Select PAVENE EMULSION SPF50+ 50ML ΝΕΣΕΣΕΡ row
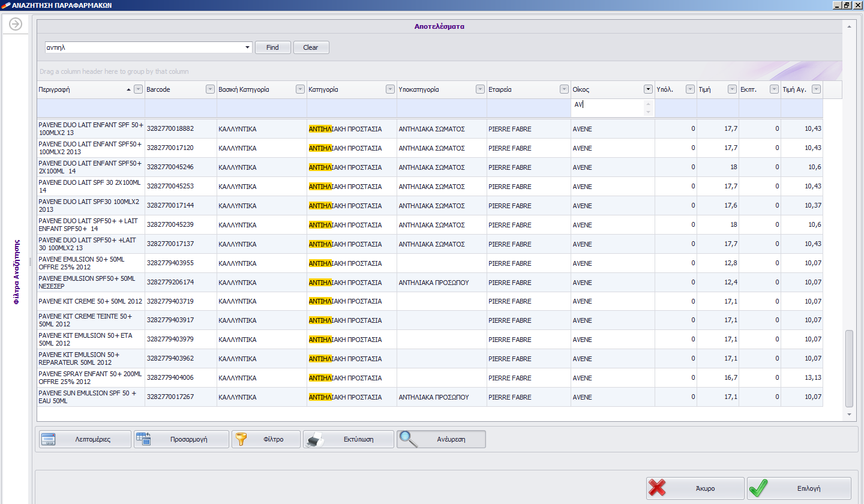Image resolution: width=864 pixels, height=504 pixels. pos(430,282)
